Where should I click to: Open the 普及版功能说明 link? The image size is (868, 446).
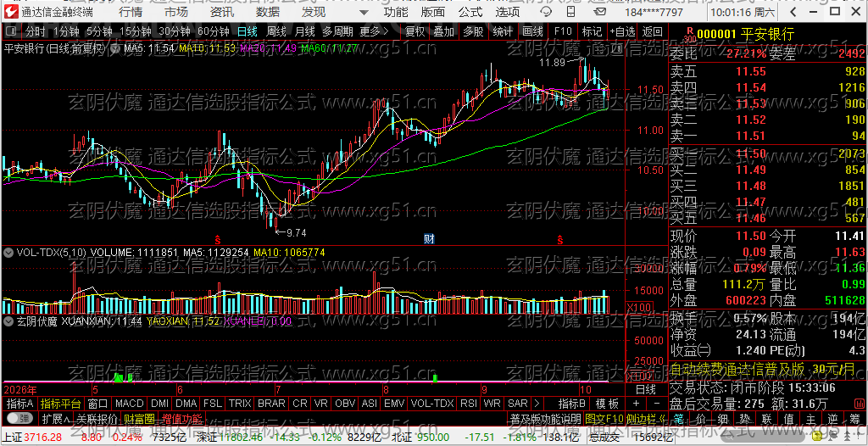pos(545,418)
